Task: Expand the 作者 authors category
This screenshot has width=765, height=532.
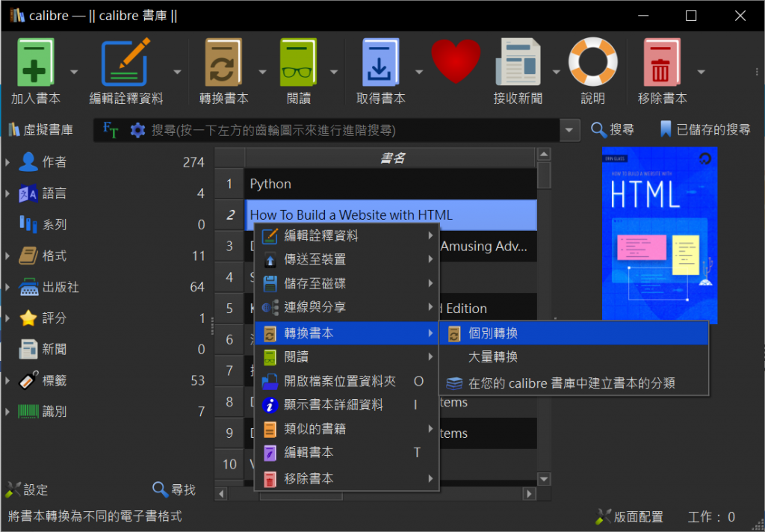Action: pos(7,162)
